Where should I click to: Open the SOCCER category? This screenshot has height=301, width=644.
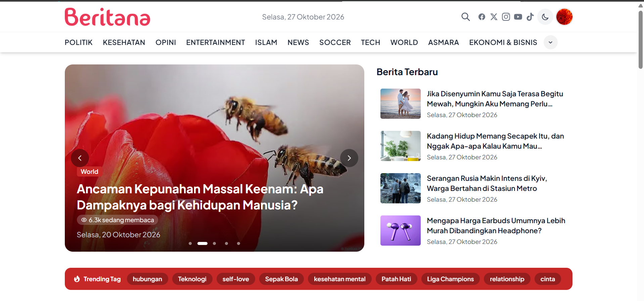coord(335,43)
